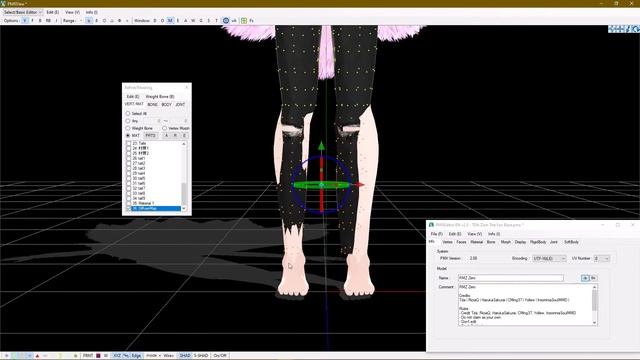
Task: Toggle the M window button in toolbar
Action: pos(170,20)
